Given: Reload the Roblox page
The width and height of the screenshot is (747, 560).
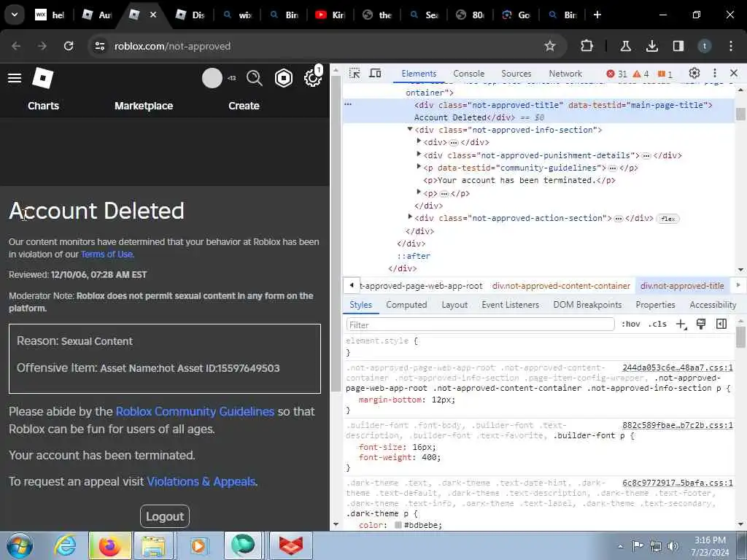Looking at the screenshot, I should pos(69,46).
